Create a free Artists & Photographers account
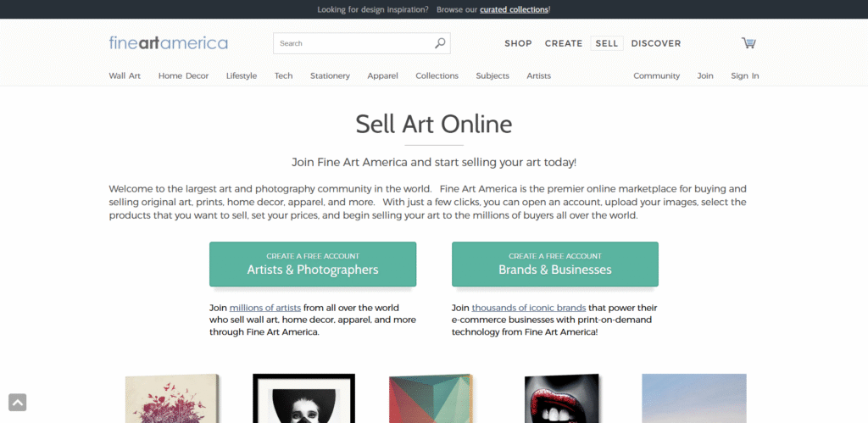 (x=313, y=264)
